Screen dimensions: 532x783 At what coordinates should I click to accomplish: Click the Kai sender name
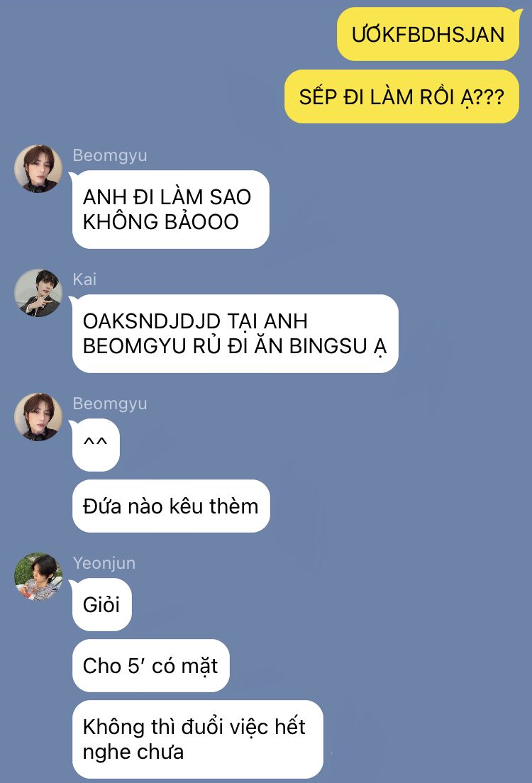tap(84, 279)
